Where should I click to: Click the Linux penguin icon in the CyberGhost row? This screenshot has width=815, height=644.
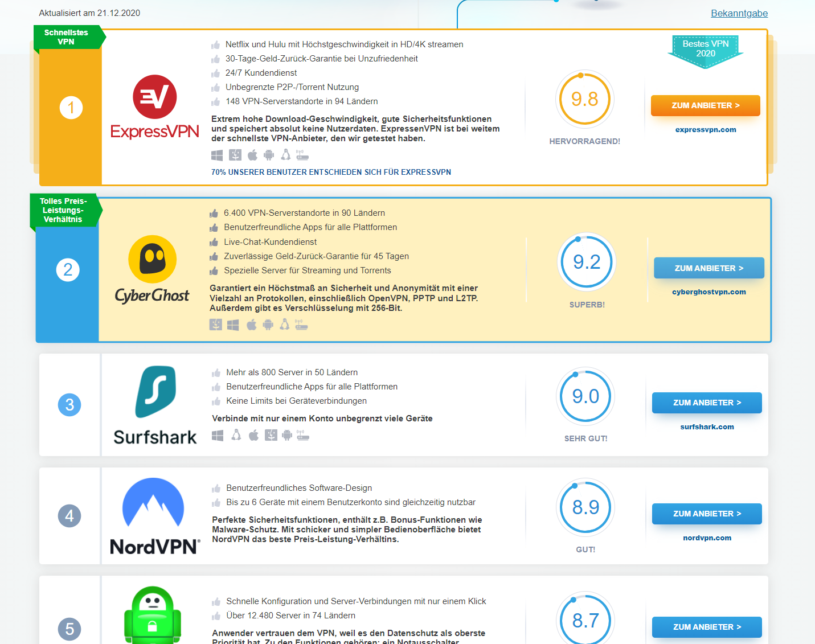click(x=285, y=325)
